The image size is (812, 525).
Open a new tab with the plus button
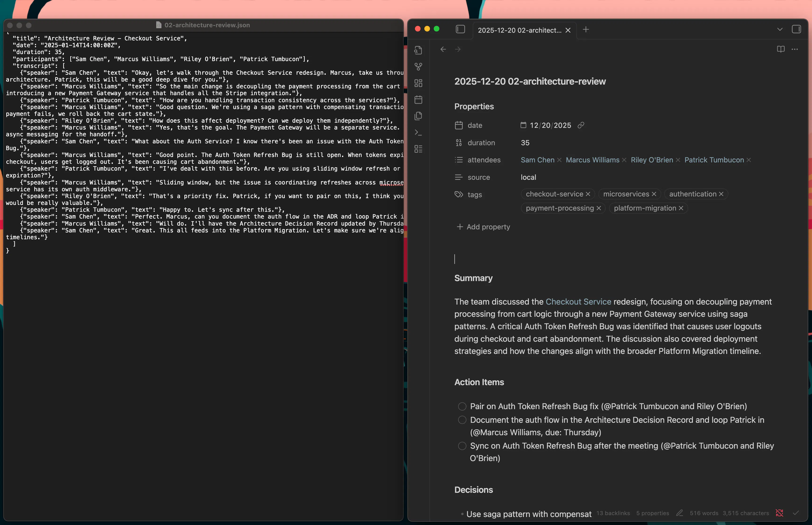click(x=586, y=30)
